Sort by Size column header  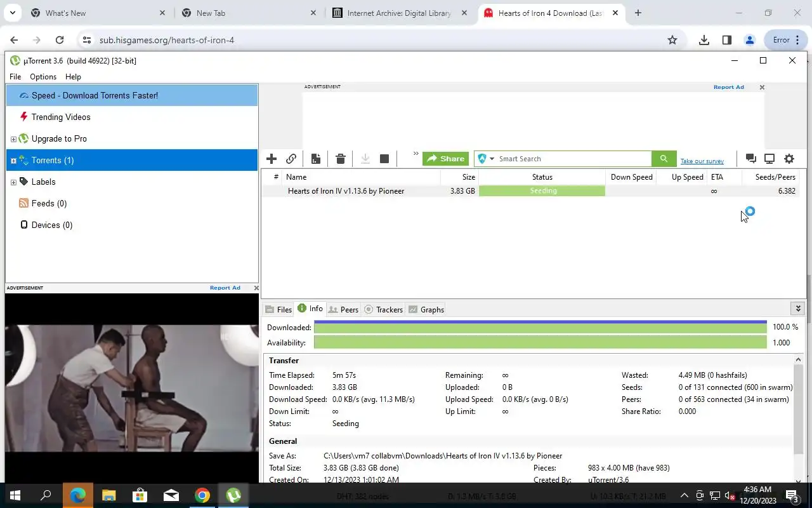[460, 177]
